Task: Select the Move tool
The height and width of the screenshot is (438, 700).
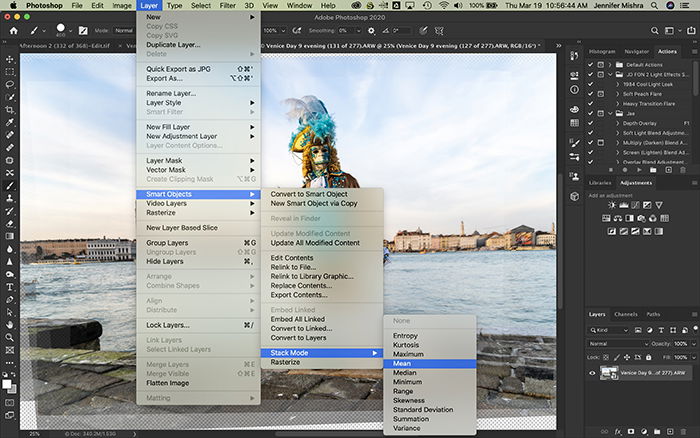Action: [9, 59]
